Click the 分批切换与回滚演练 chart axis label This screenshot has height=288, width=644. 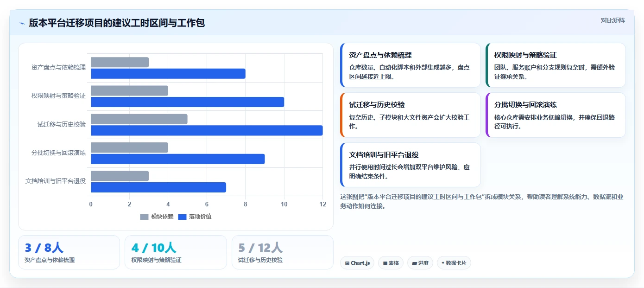pyautogui.click(x=58, y=153)
